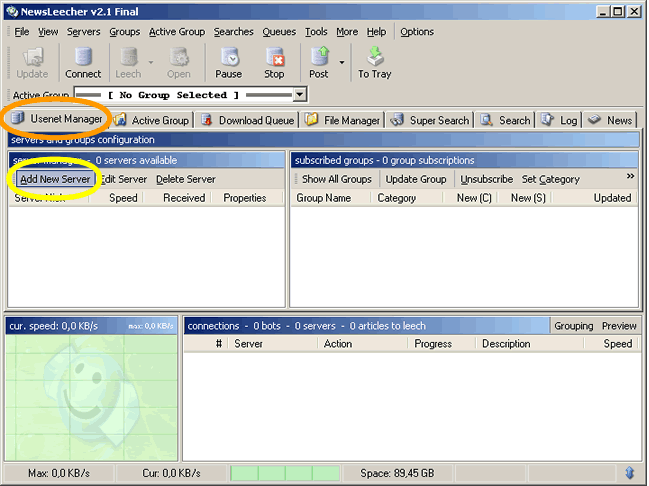Click the News tab icon

pyautogui.click(x=594, y=120)
